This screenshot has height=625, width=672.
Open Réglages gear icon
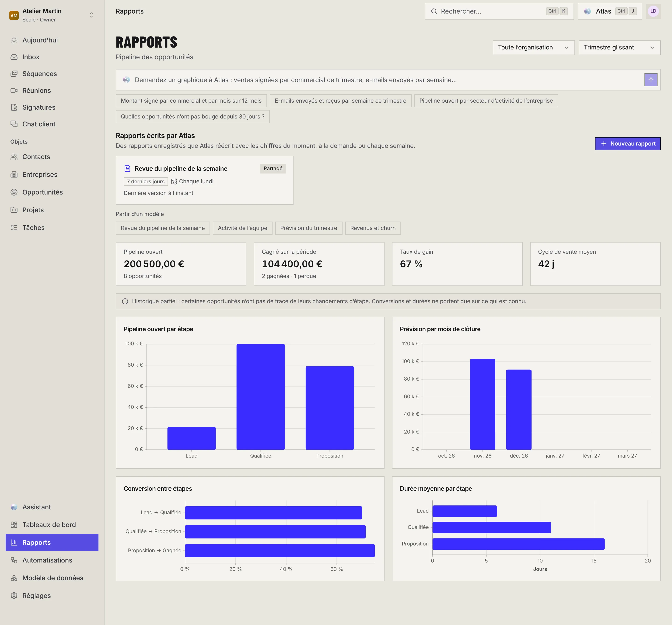(x=14, y=596)
